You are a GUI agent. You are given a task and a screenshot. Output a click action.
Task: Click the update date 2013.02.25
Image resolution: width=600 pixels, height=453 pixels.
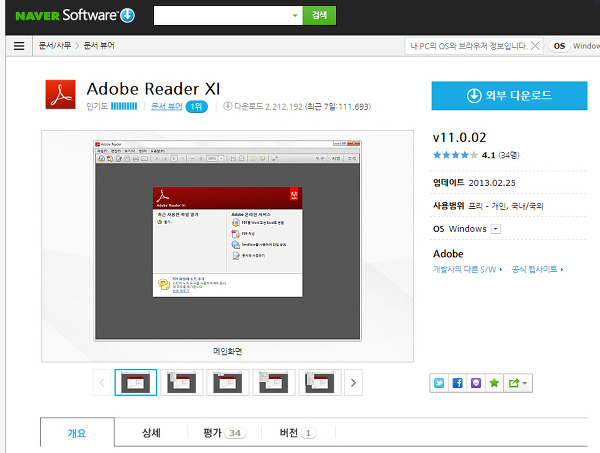click(492, 183)
